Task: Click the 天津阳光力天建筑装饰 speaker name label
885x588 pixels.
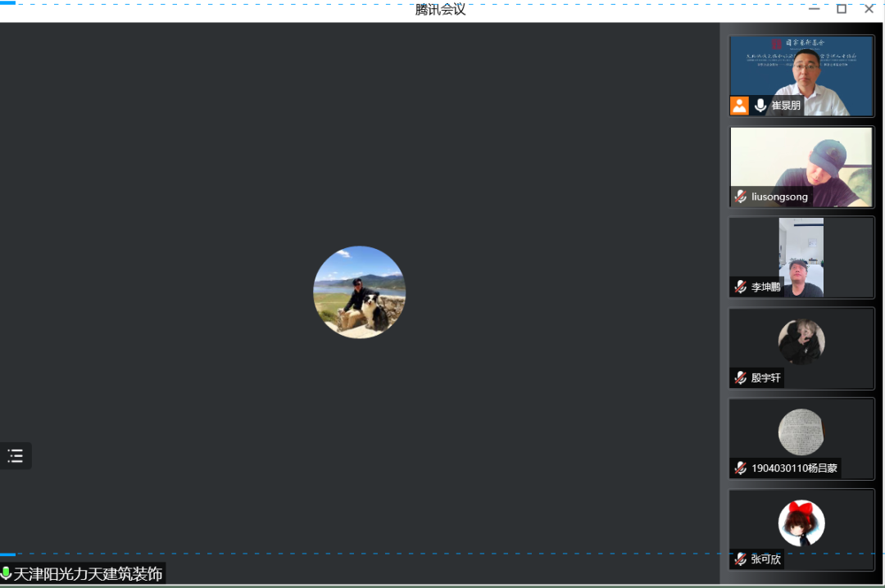Action: 88,573
